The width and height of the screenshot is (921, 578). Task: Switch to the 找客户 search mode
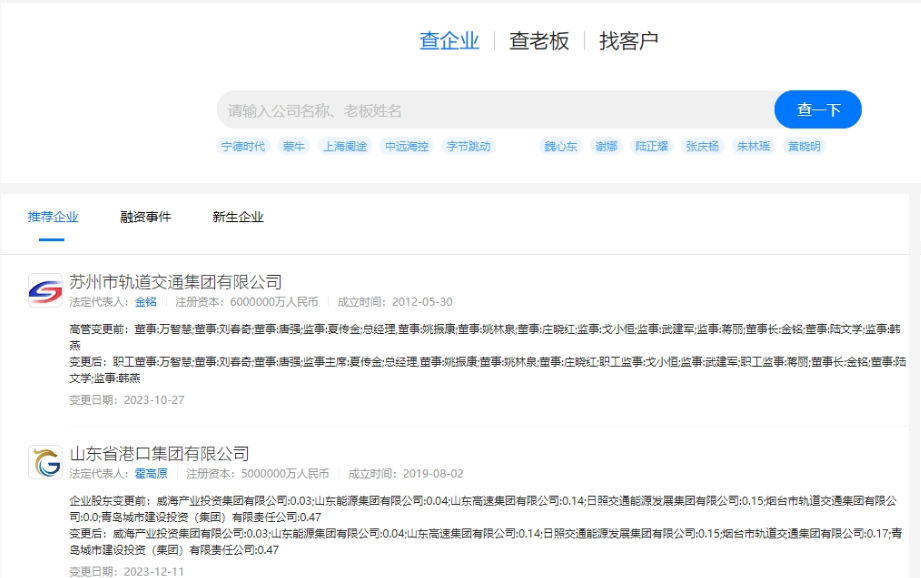(x=628, y=41)
